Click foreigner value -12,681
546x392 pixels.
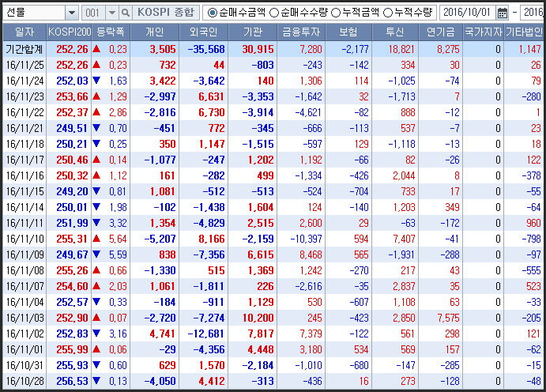pyautogui.click(x=206, y=334)
